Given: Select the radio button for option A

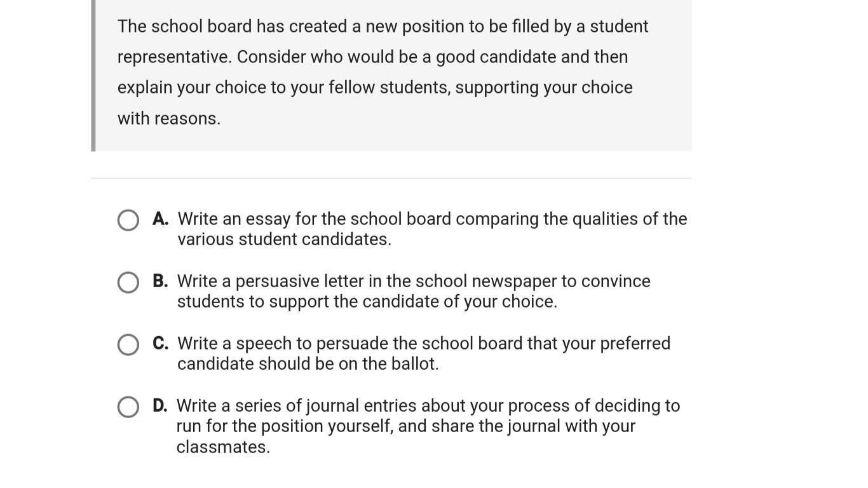Looking at the screenshot, I should pyautogui.click(x=128, y=220).
